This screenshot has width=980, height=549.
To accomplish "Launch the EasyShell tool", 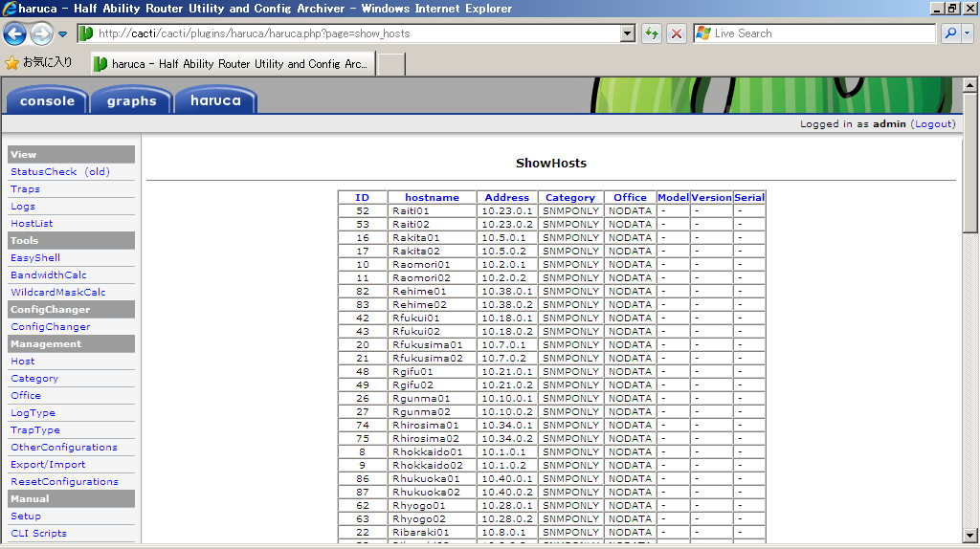I will coord(35,257).
